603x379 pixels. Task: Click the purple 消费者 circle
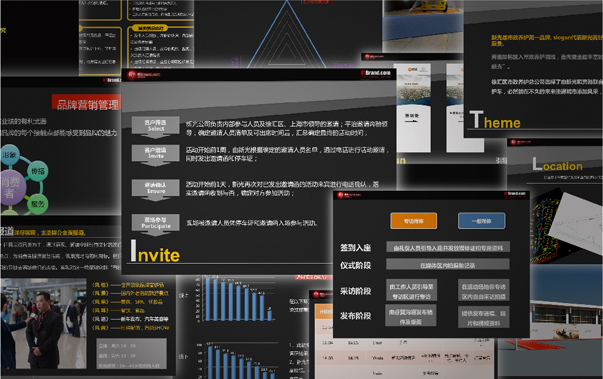[x=12, y=187]
